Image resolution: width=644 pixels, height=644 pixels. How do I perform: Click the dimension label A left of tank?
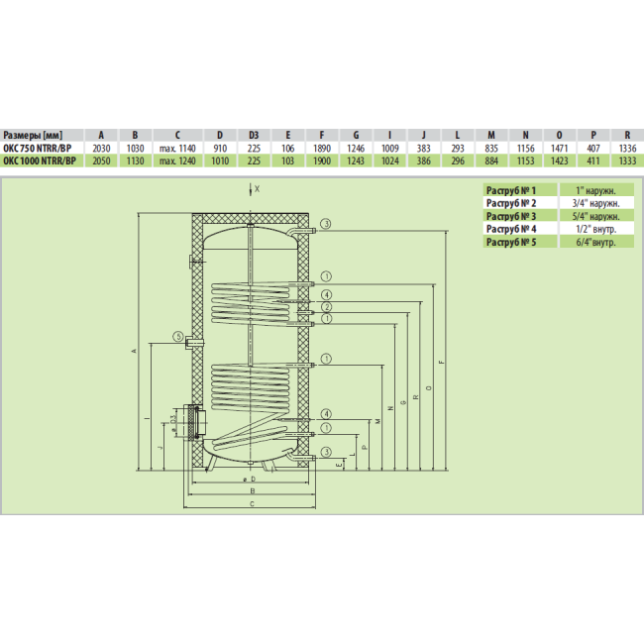[133, 352]
